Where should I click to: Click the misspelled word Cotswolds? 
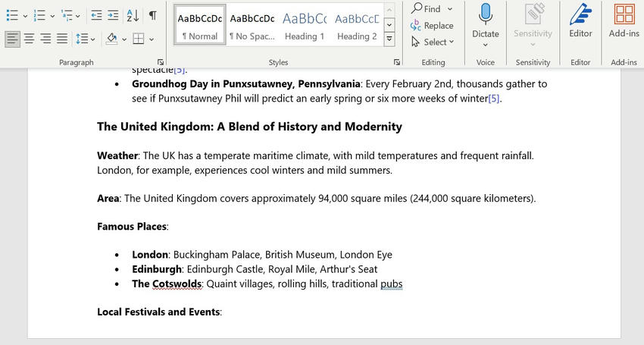click(177, 284)
